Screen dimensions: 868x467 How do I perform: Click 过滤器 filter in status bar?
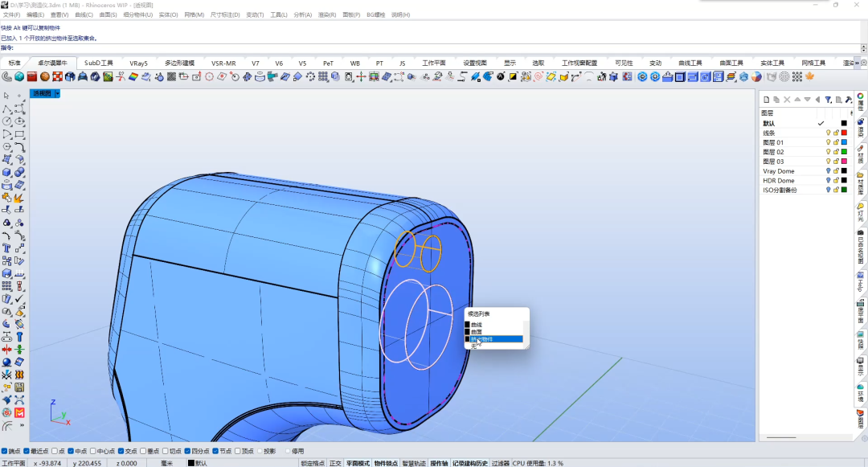click(x=500, y=463)
